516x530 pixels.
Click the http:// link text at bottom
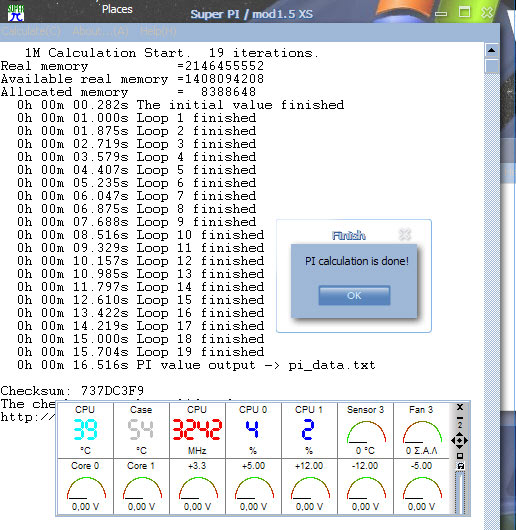coord(28,417)
